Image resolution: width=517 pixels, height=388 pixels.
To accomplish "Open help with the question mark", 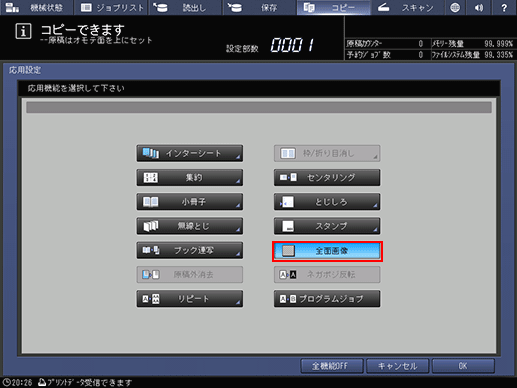I will coord(504,7).
